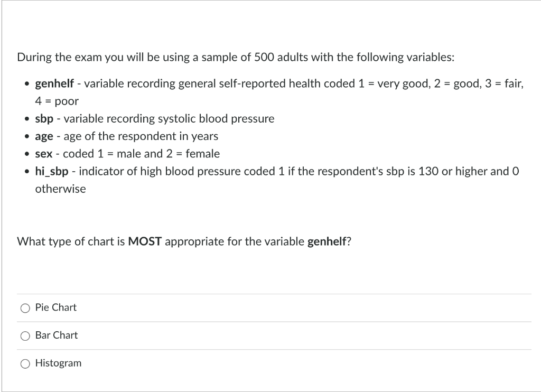Click the Pie Chart answer label
Image resolution: width=541 pixels, height=392 pixels.
click(56, 307)
